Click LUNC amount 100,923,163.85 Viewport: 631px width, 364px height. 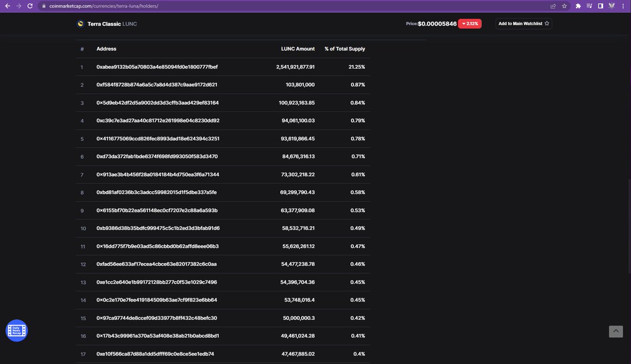tap(297, 103)
